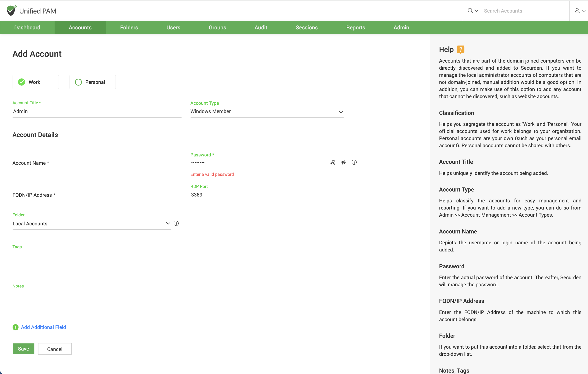Click the Folder info icon
The width and height of the screenshot is (588, 374).
(x=176, y=223)
